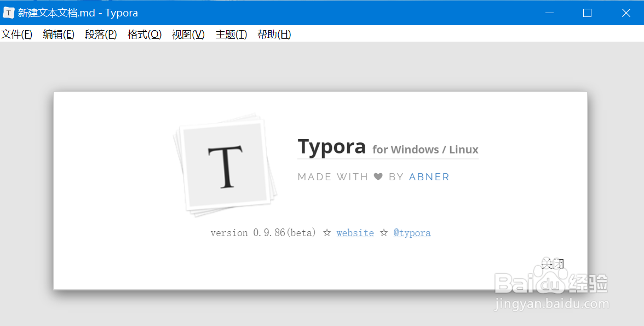Close the about dialog with 关闭
Viewport: 644px width, 326px height.
point(553,264)
